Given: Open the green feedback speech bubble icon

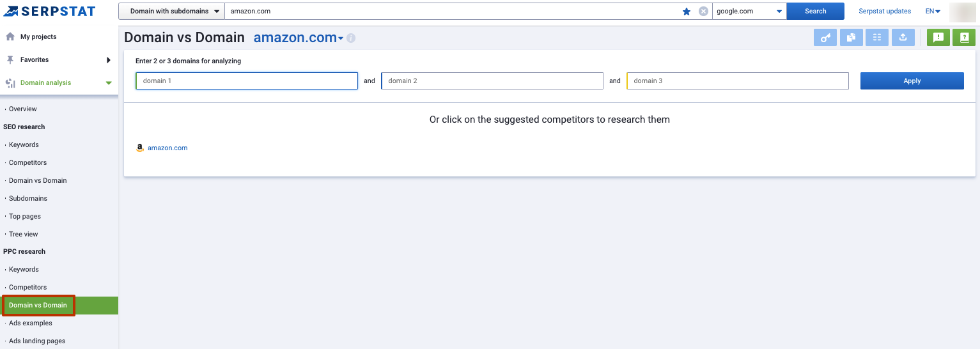Looking at the screenshot, I should point(938,38).
